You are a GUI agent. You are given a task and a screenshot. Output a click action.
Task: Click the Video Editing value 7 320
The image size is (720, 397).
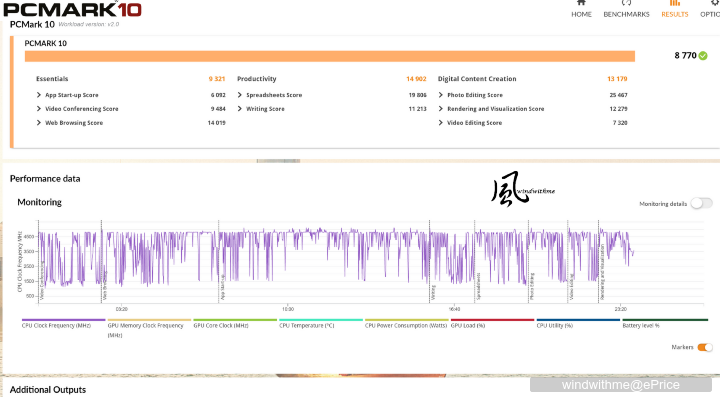[x=620, y=123]
